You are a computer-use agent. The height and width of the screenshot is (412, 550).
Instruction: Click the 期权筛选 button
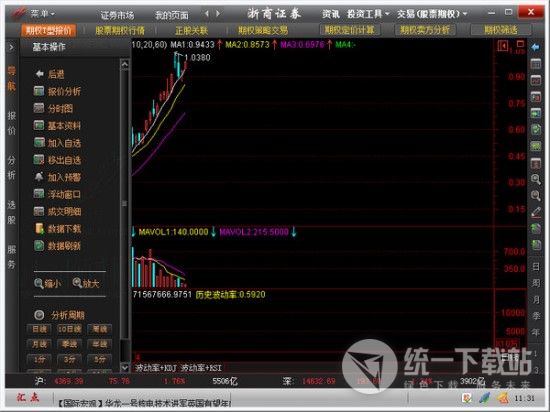point(501,30)
